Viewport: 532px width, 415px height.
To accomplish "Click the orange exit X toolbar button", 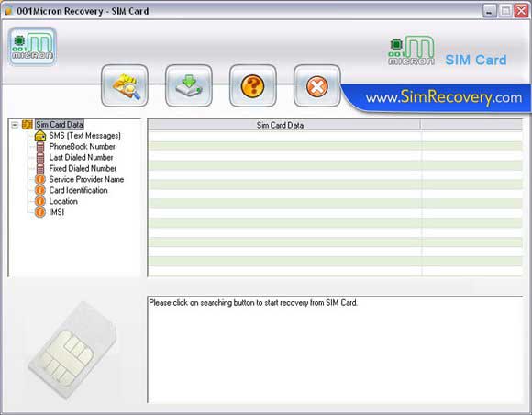I will pos(316,85).
